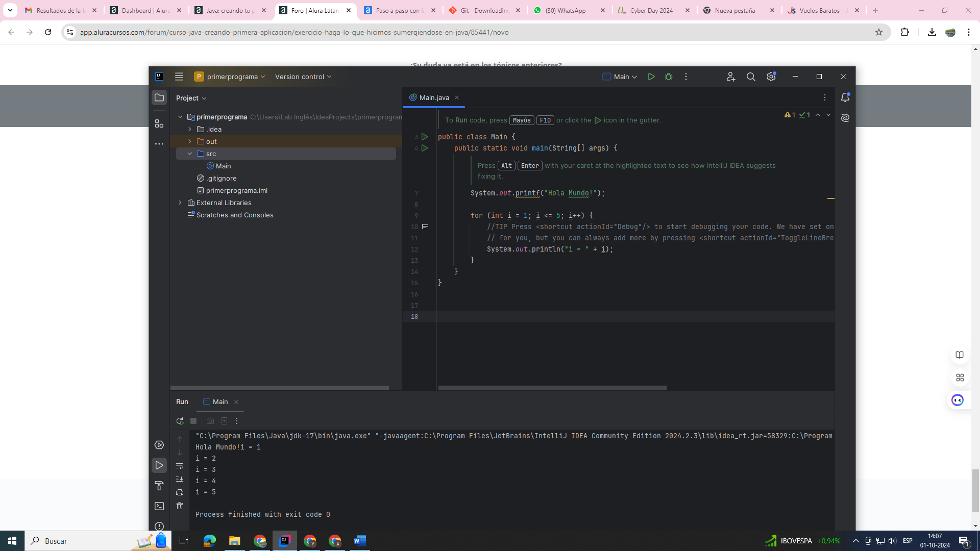The height and width of the screenshot is (551, 980).
Task: Clear all console output with trash icon
Action: click(180, 506)
